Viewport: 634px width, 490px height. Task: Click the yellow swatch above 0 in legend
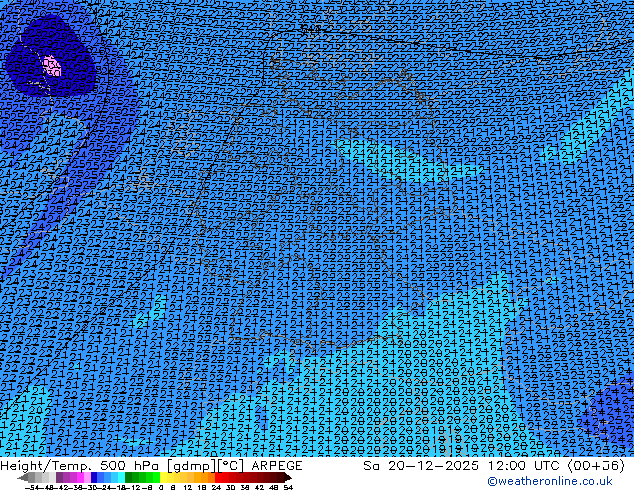click(x=163, y=477)
